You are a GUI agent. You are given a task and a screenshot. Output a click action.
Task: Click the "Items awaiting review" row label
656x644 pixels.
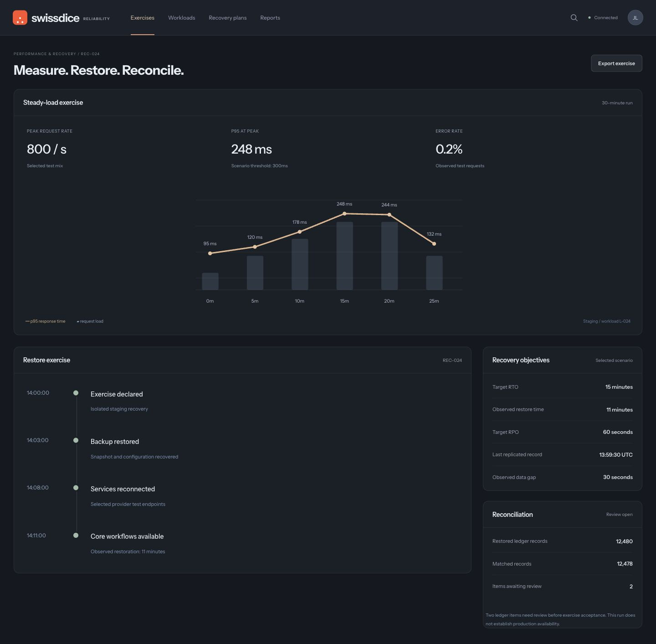pyautogui.click(x=517, y=587)
